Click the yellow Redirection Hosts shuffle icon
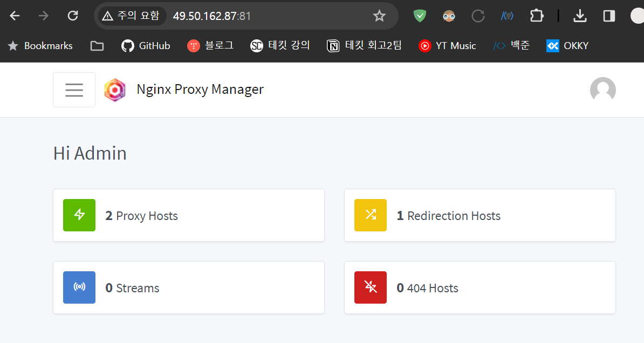 [371, 215]
